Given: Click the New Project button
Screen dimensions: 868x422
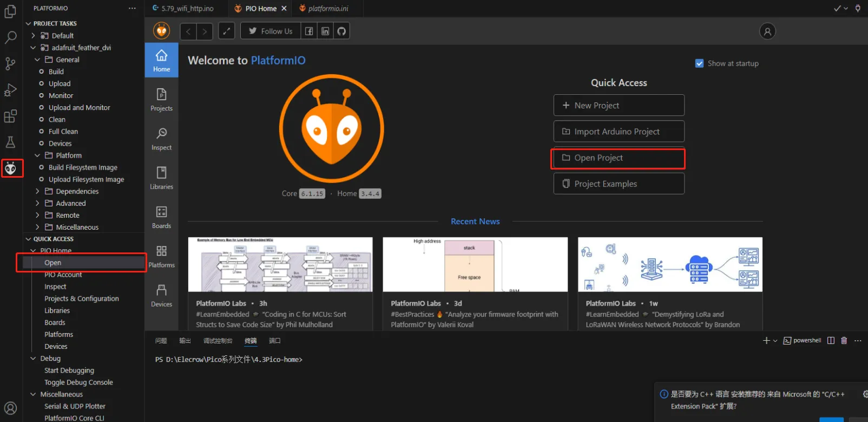Looking at the screenshot, I should coord(619,106).
